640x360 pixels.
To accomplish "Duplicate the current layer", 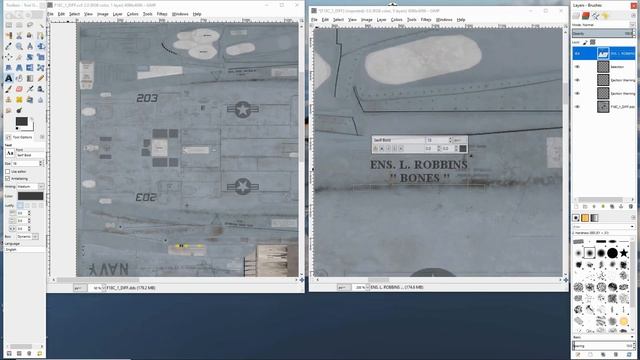I will click(x=612, y=207).
